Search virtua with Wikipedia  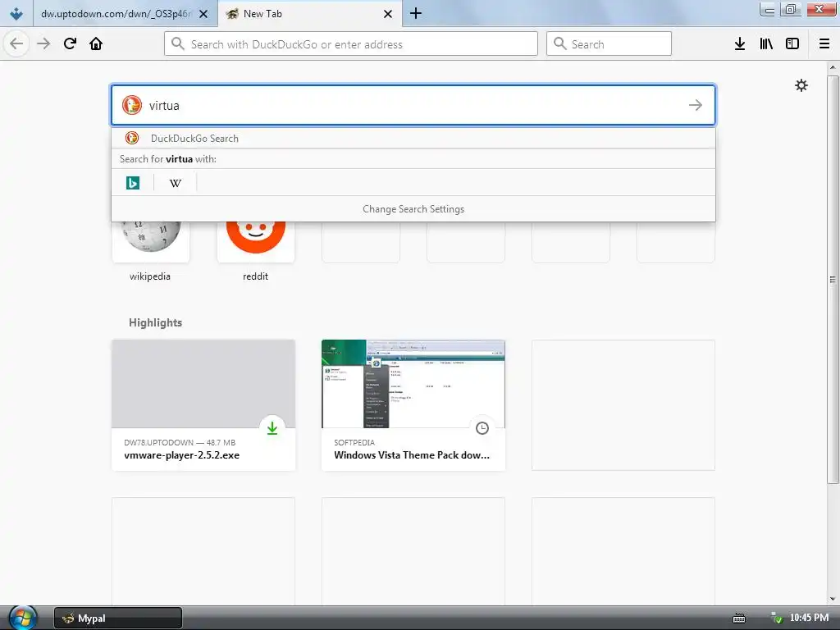(x=176, y=183)
